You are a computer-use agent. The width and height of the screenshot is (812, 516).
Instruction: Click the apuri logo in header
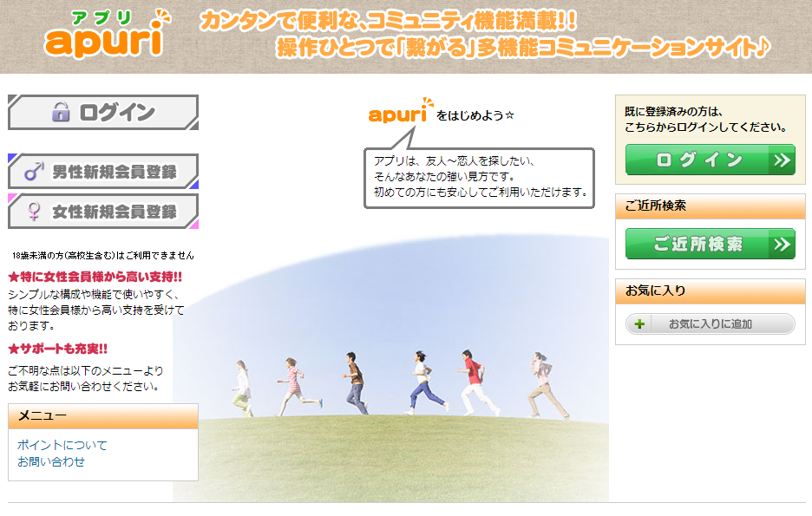click(107, 34)
